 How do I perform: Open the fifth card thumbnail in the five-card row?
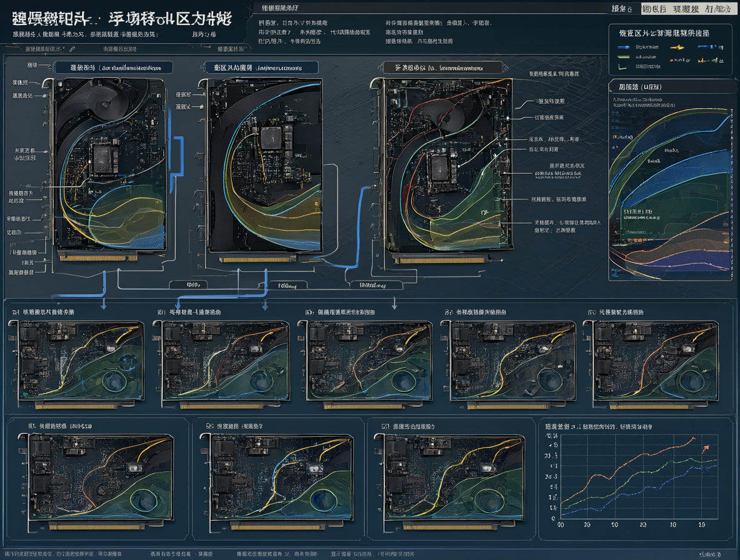(x=651, y=364)
